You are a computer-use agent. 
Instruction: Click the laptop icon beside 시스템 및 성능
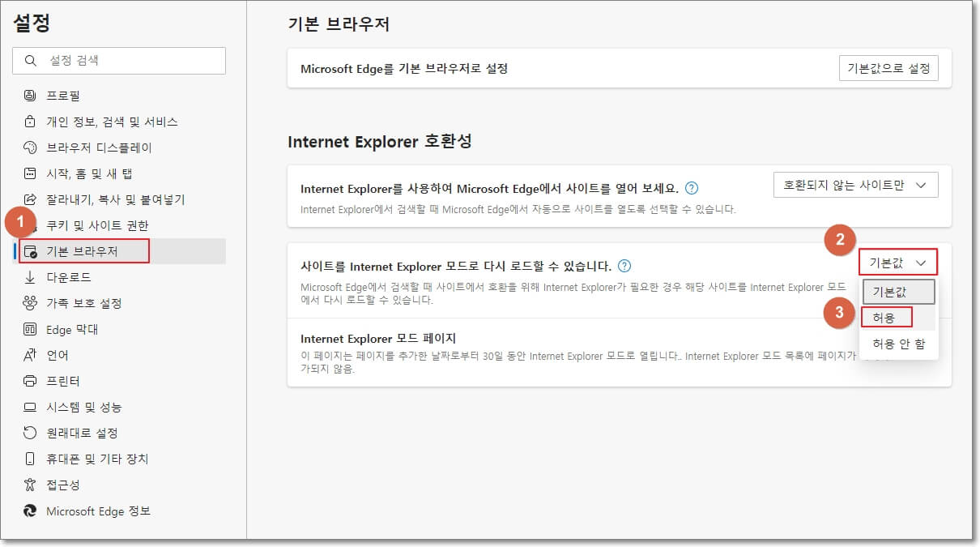pyautogui.click(x=31, y=407)
